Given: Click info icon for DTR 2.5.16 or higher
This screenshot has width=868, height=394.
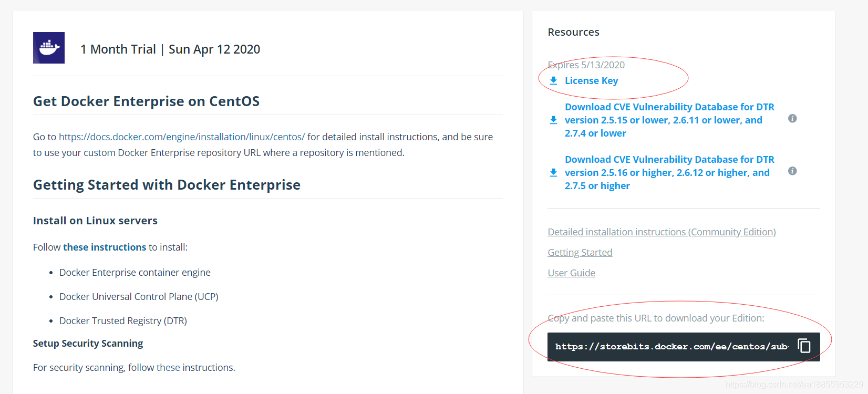Looking at the screenshot, I should point(792,171).
